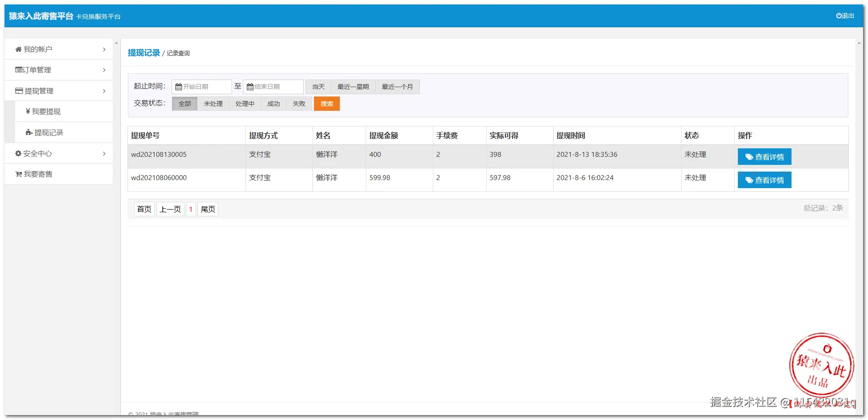The height and width of the screenshot is (420, 868).
Task: View details of withdrawal wd202108130005
Action: 765,157
